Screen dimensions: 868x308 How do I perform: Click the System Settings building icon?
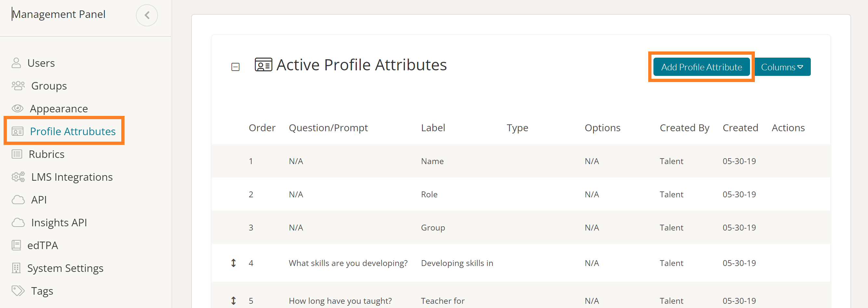(16, 268)
